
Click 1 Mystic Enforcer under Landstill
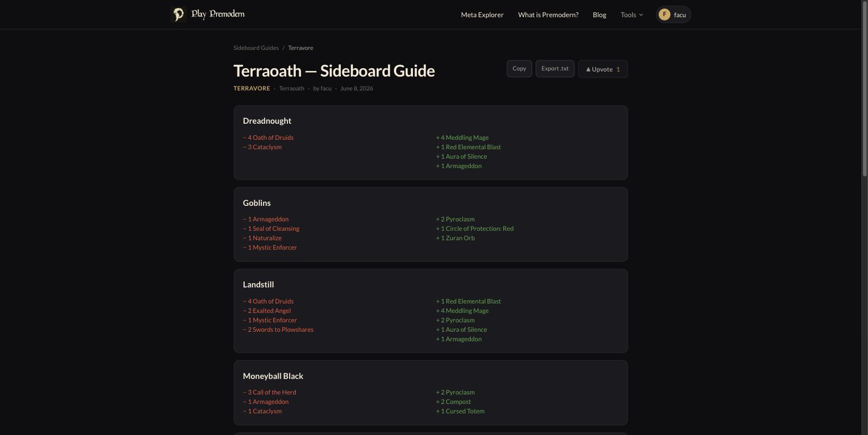point(270,320)
